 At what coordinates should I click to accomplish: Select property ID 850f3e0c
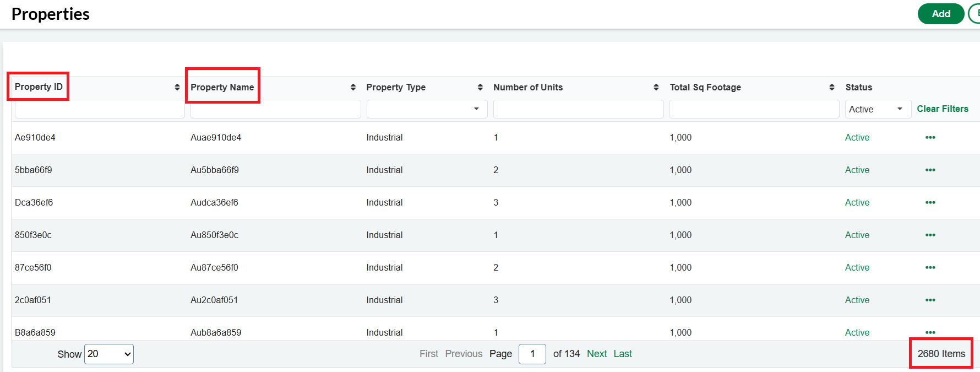[33, 235]
